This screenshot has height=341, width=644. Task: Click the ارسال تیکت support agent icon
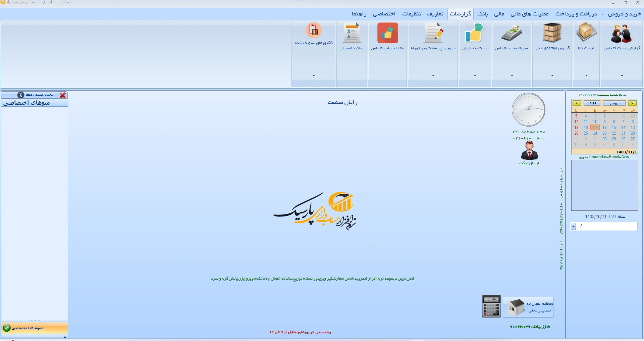tap(529, 150)
